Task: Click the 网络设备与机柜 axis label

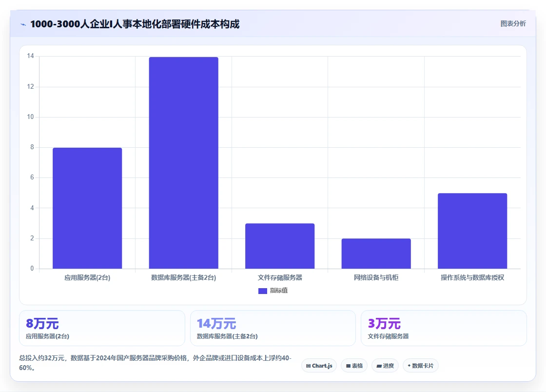Action: pyautogui.click(x=376, y=278)
